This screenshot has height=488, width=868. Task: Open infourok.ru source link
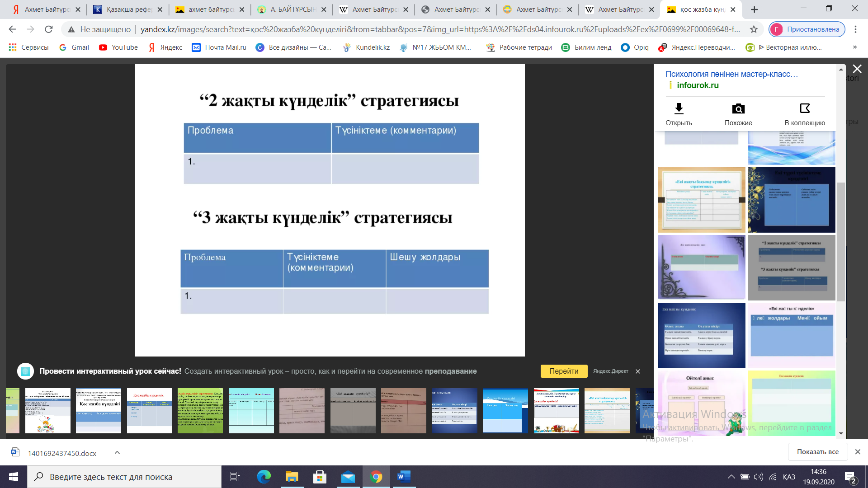[x=698, y=85]
